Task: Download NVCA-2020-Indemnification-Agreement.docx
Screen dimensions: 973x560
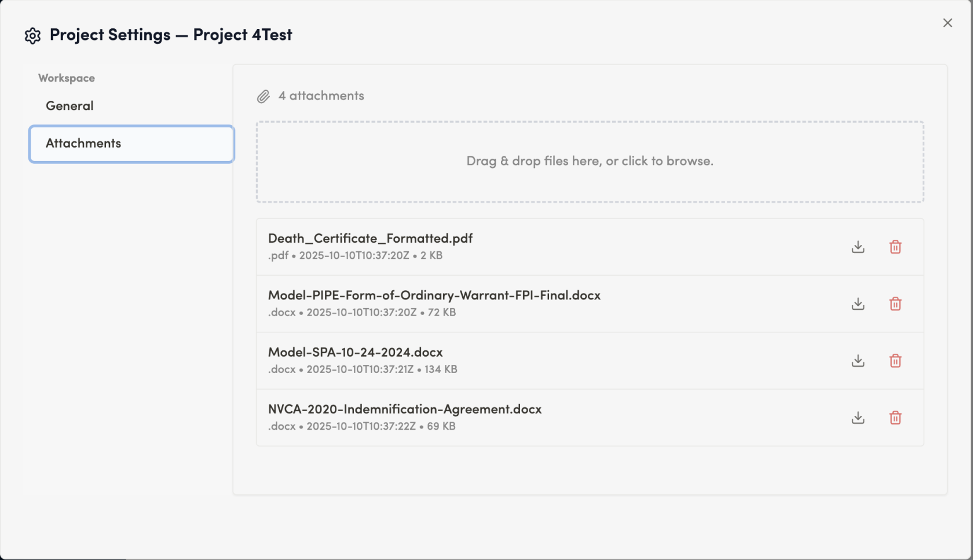Action: coord(858,418)
